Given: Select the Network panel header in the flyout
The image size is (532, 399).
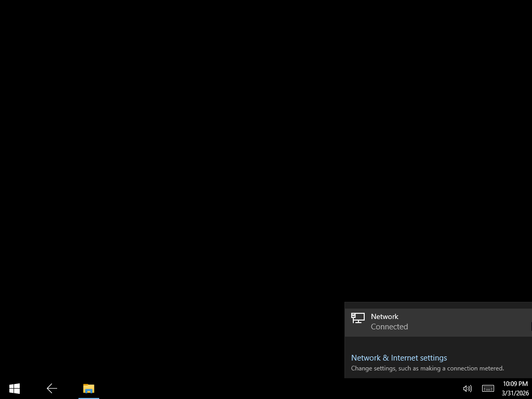Looking at the screenshot, I should (x=384, y=316).
